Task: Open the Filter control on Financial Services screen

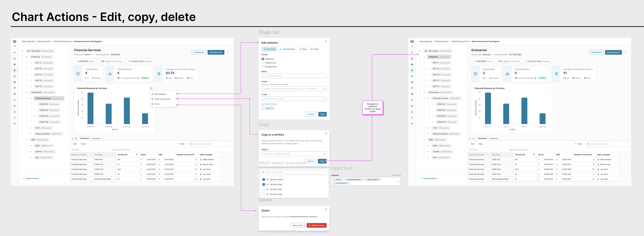Action: point(181,144)
